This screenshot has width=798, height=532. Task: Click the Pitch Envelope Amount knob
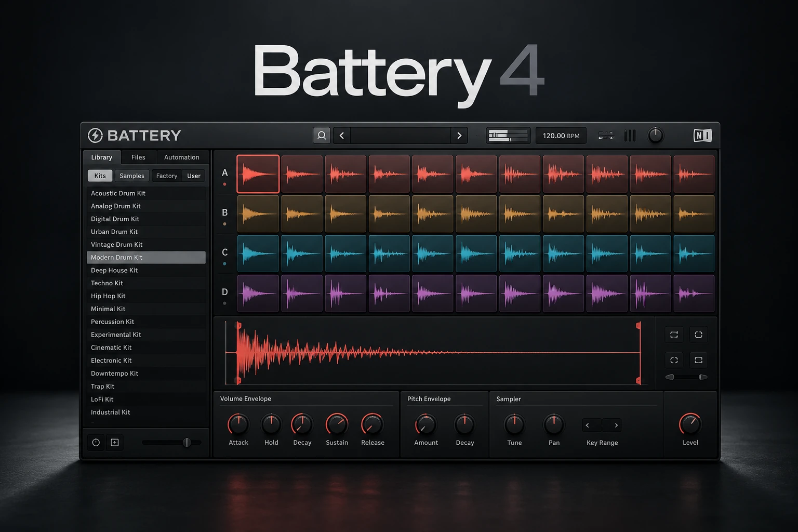(x=425, y=424)
